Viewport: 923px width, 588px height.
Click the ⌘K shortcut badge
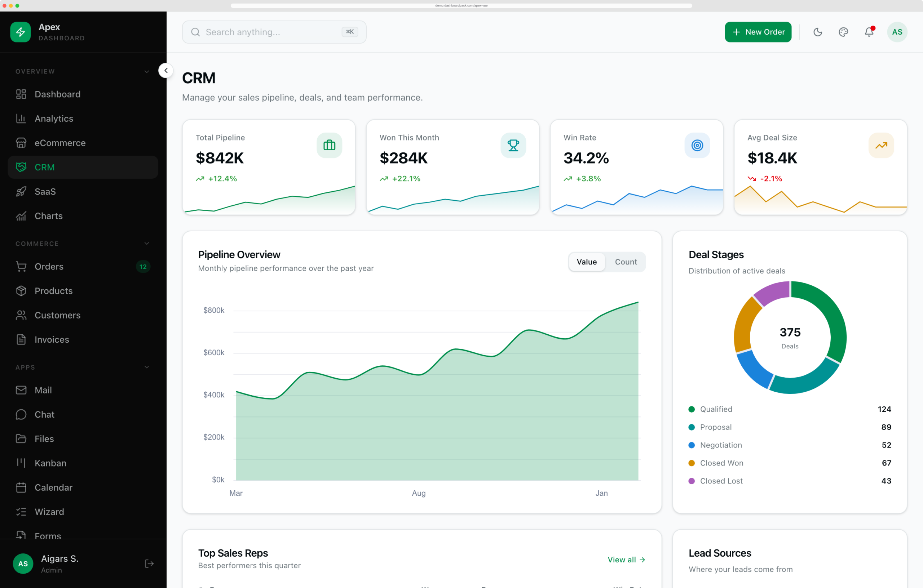pyautogui.click(x=350, y=32)
